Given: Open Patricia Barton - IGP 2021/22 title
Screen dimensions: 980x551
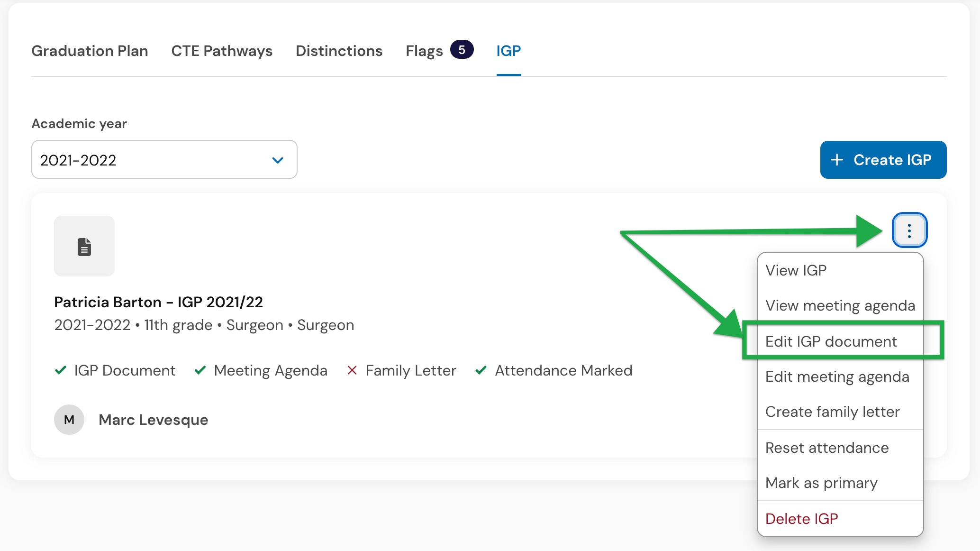Looking at the screenshot, I should pyautogui.click(x=158, y=302).
